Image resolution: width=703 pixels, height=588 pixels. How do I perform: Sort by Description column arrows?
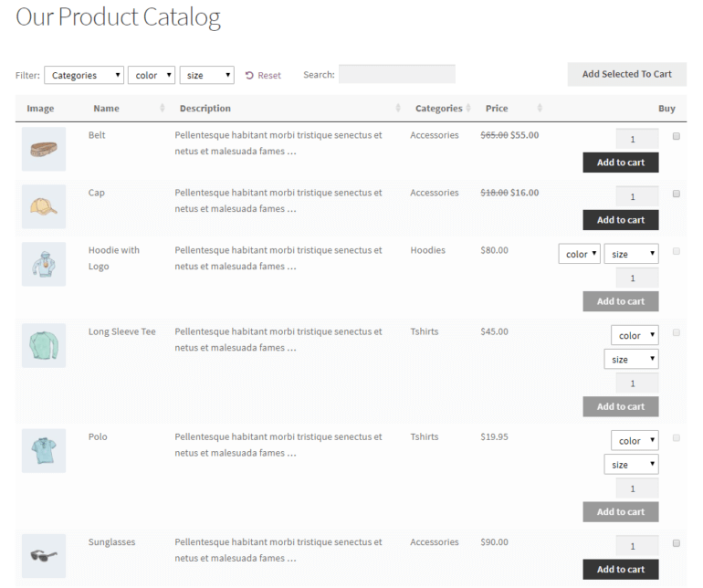398,108
